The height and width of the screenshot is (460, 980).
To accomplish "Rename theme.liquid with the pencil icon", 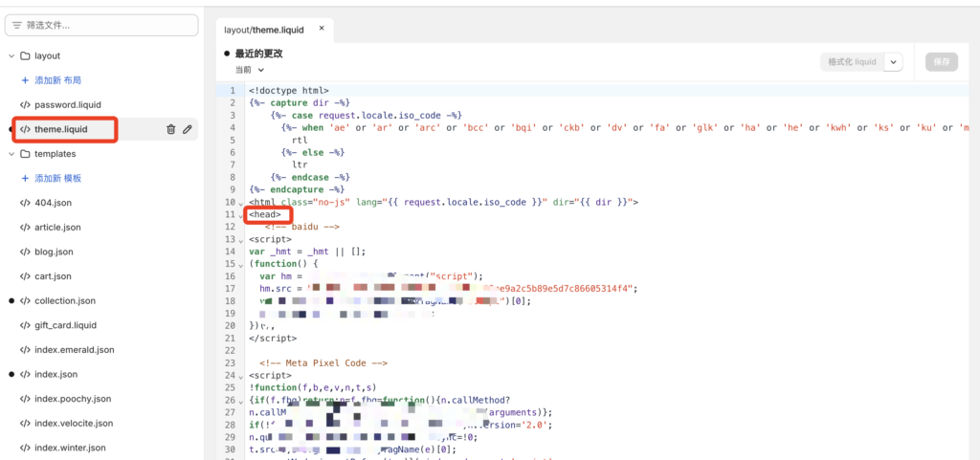I will 187,129.
